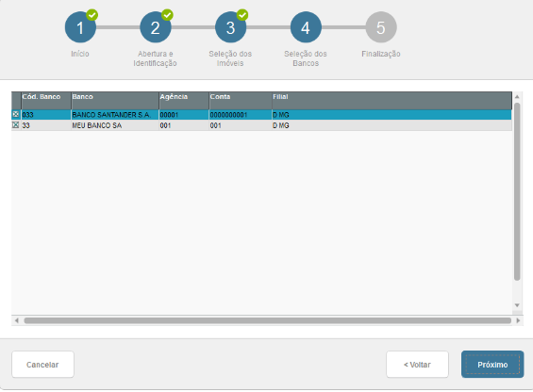Click Filial D MG in Santander row
Viewport: 533px width, 392px height.
391,115
